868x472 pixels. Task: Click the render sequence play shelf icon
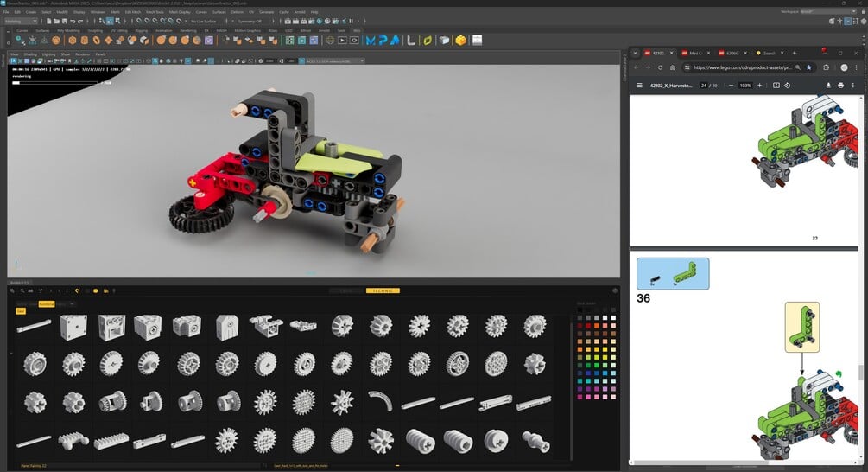coord(342,41)
